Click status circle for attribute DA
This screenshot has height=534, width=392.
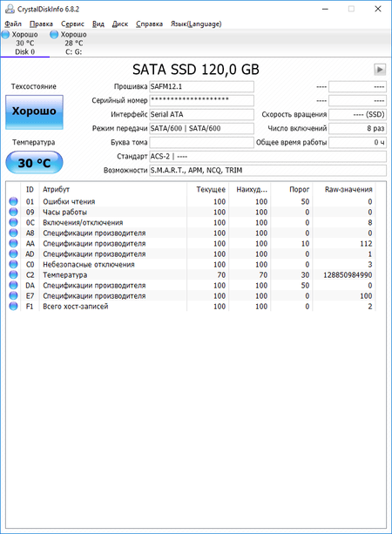(x=13, y=285)
